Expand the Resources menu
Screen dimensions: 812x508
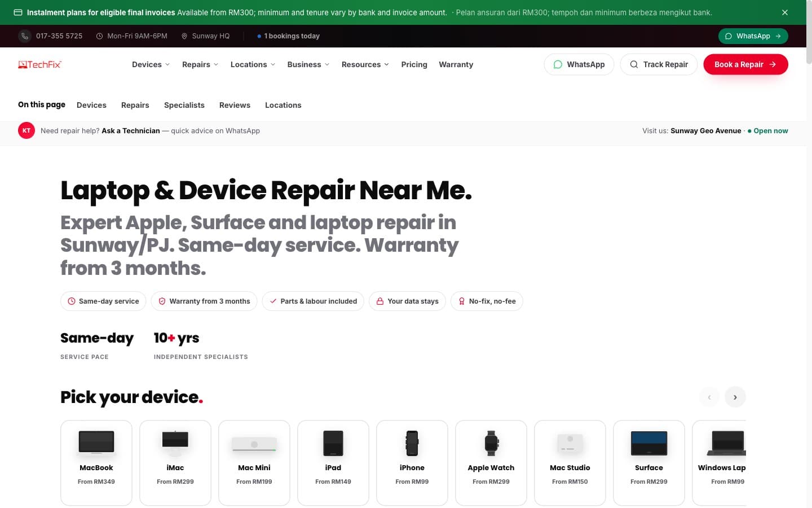pyautogui.click(x=365, y=64)
